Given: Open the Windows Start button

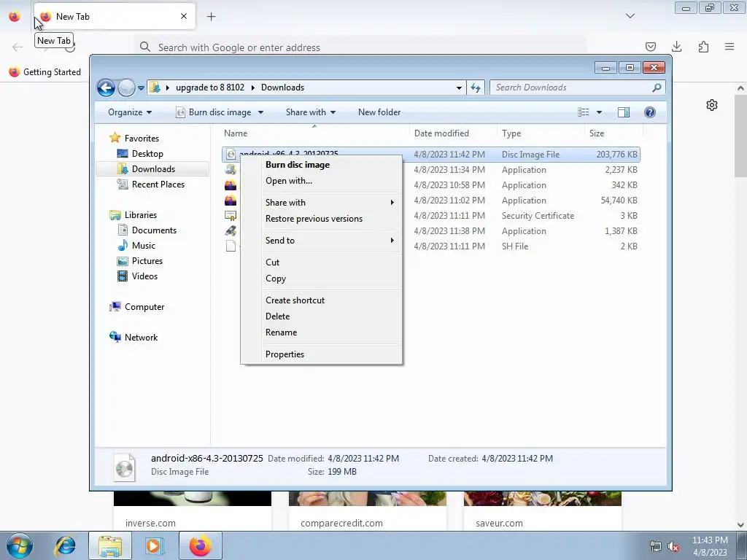Looking at the screenshot, I should 20,545.
